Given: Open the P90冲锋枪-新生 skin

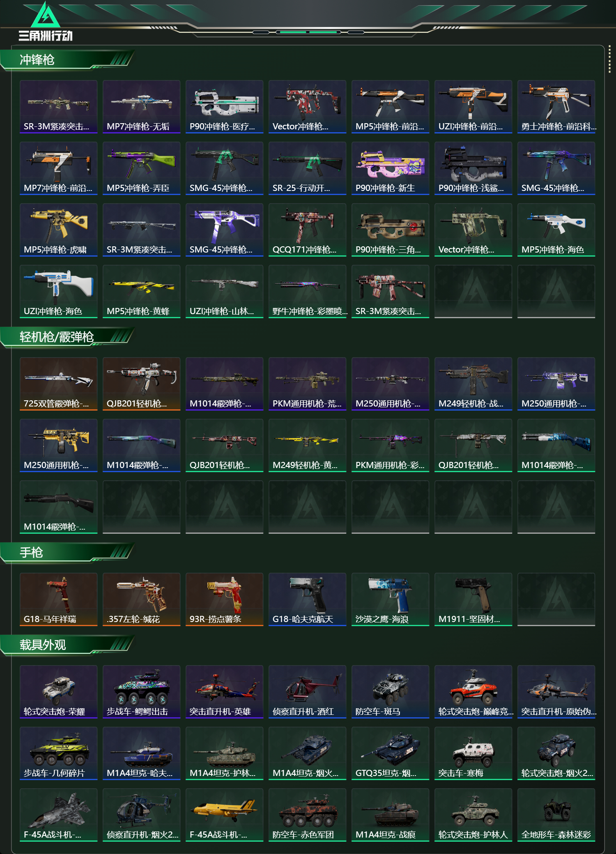Looking at the screenshot, I should 390,168.
